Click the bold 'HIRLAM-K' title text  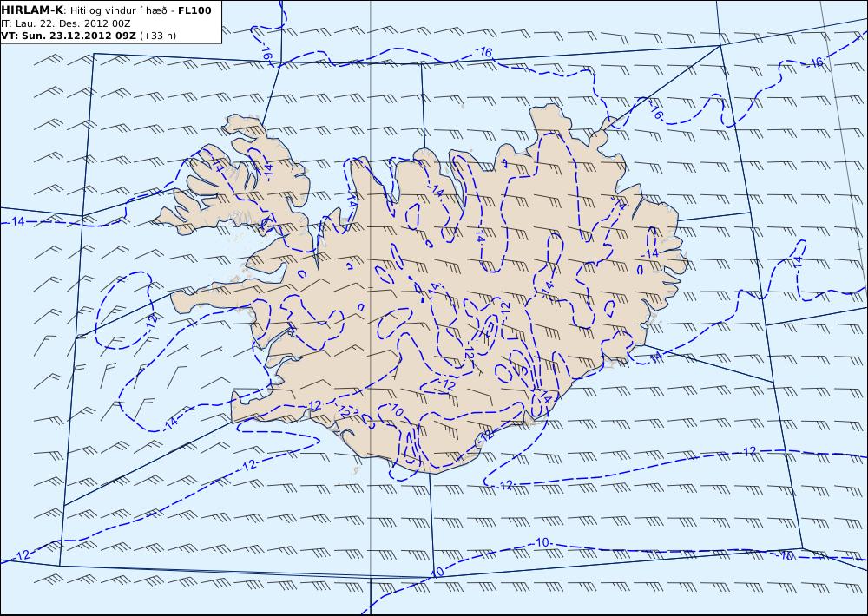(x=33, y=10)
